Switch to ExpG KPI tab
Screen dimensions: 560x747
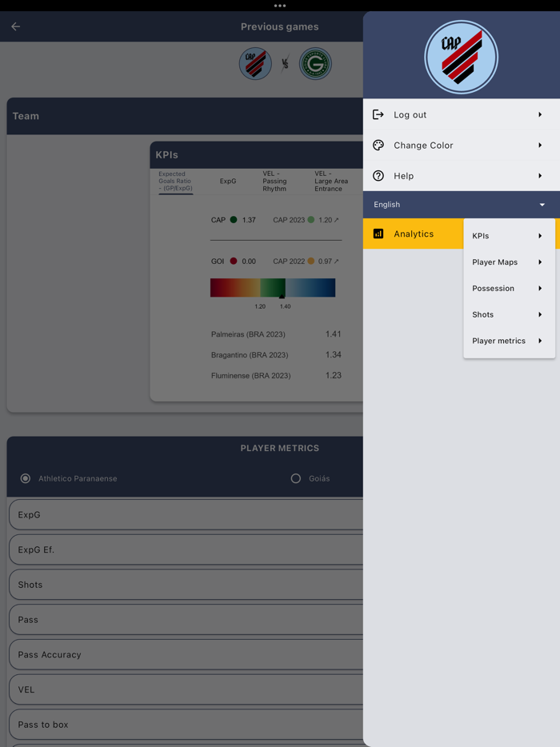coord(228,181)
